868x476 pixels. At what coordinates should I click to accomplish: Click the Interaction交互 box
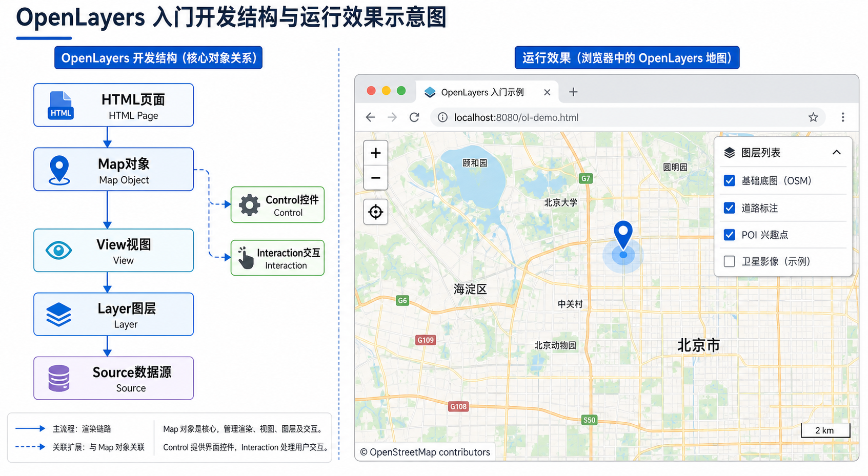[277, 258]
